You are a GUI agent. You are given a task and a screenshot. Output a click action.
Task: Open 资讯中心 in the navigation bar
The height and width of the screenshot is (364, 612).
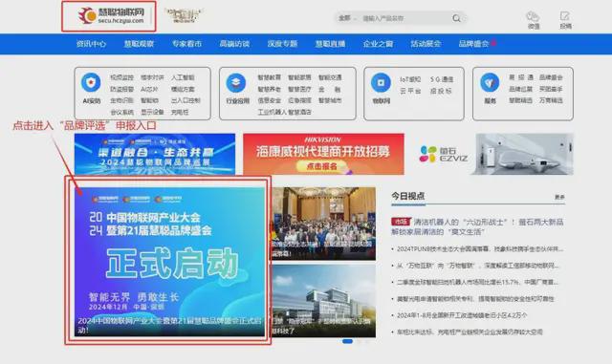click(x=91, y=44)
